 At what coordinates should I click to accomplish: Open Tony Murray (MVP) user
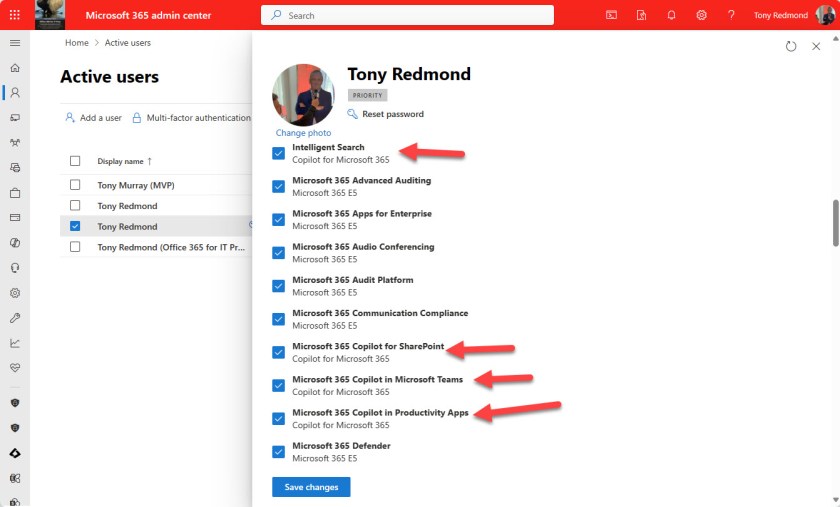coord(136,185)
